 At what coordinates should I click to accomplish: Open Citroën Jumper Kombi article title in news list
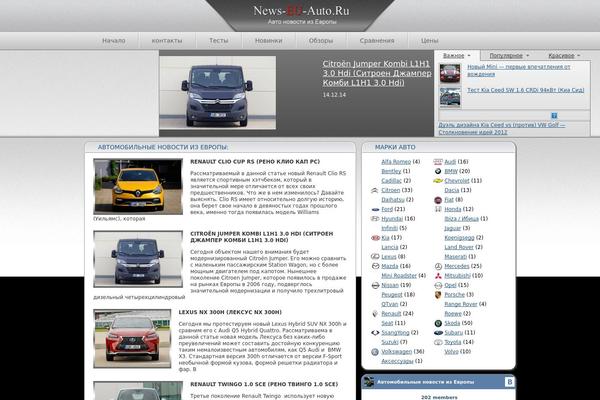[262, 237]
